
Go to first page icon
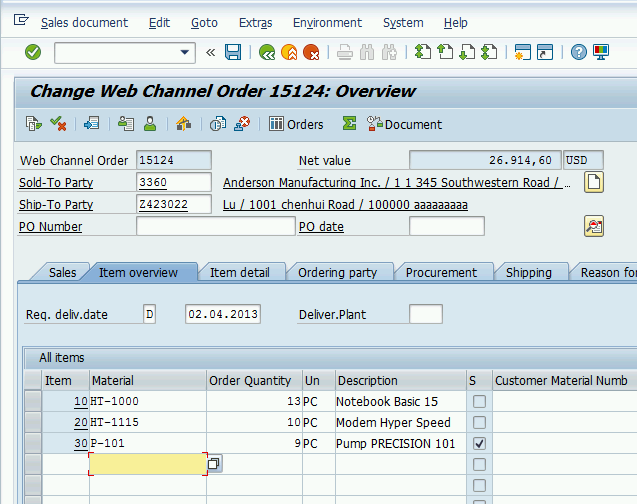pos(422,52)
